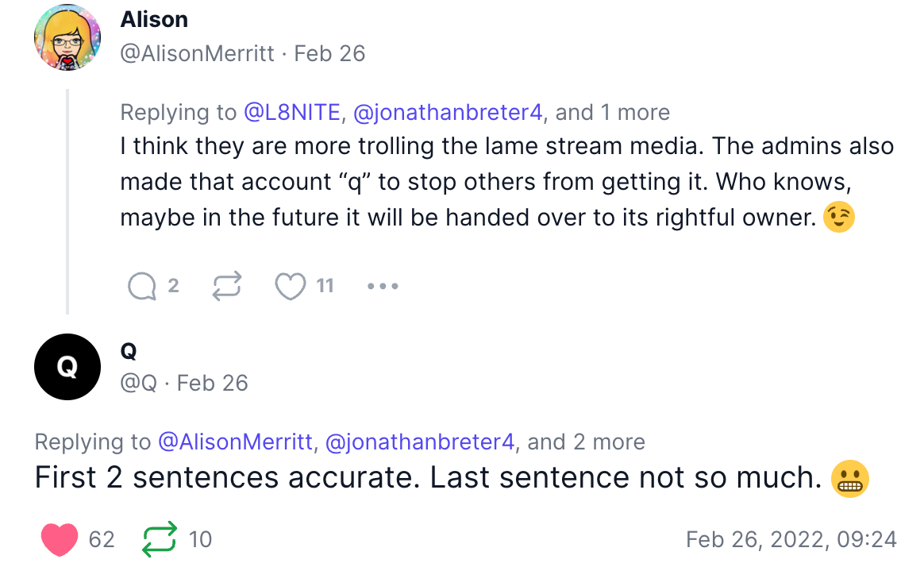Viewport: 924px width, 567px height.
Task: Repost Alison's post using the gray arrows icon
Action: coord(227,287)
